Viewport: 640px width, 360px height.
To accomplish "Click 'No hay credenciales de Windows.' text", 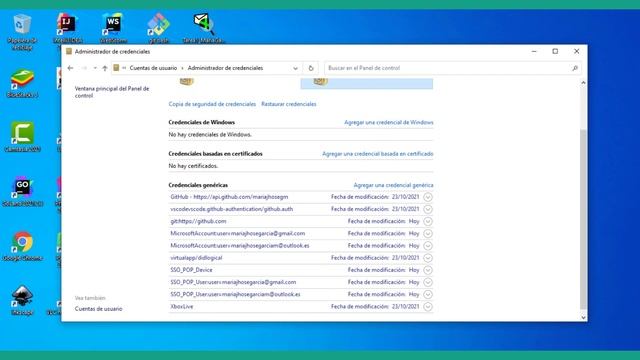I will (210, 135).
